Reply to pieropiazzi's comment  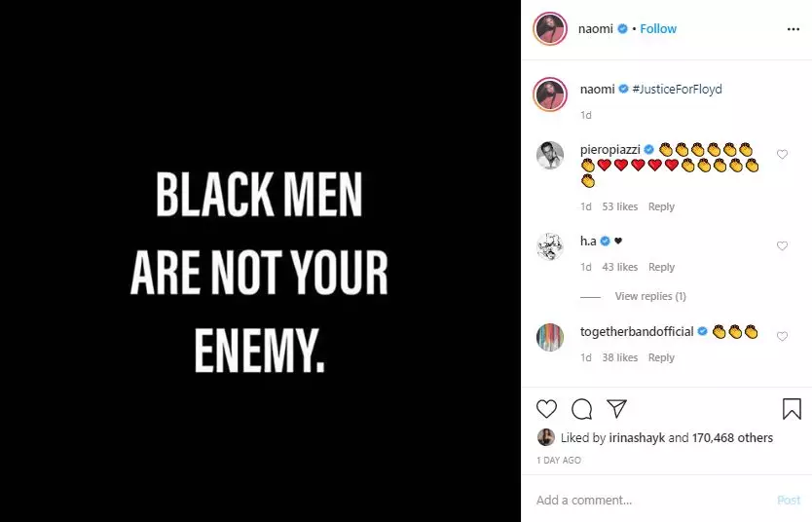661,206
